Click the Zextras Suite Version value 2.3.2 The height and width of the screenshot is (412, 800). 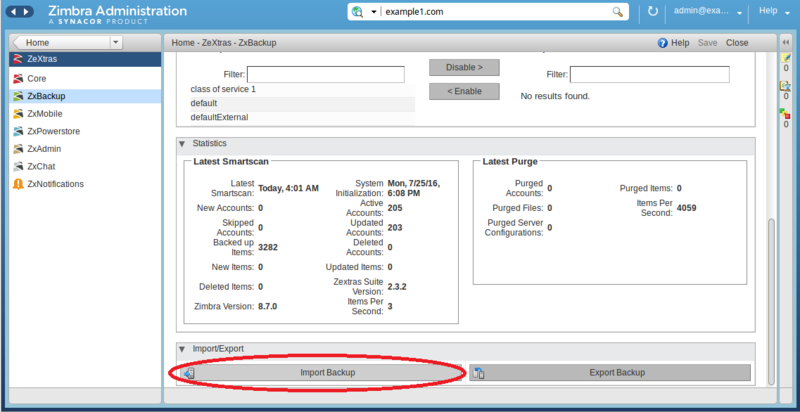pyautogui.click(x=397, y=287)
